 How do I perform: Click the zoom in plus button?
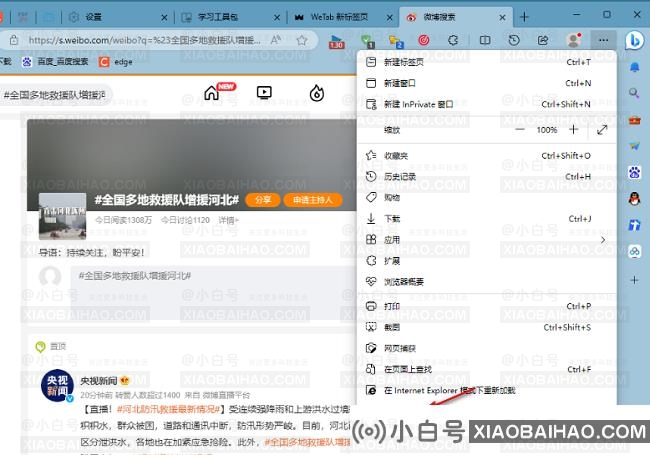(x=574, y=130)
